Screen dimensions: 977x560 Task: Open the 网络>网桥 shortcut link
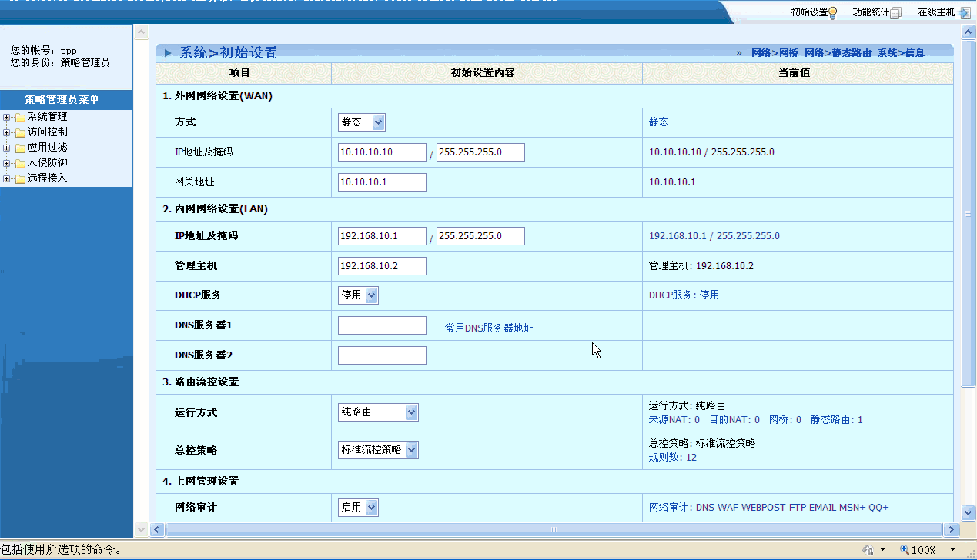pyautogui.click(x=775, y=53)
